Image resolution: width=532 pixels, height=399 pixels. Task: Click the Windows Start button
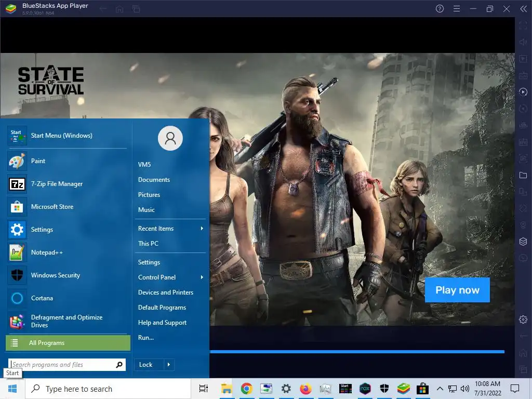point(12,389)
